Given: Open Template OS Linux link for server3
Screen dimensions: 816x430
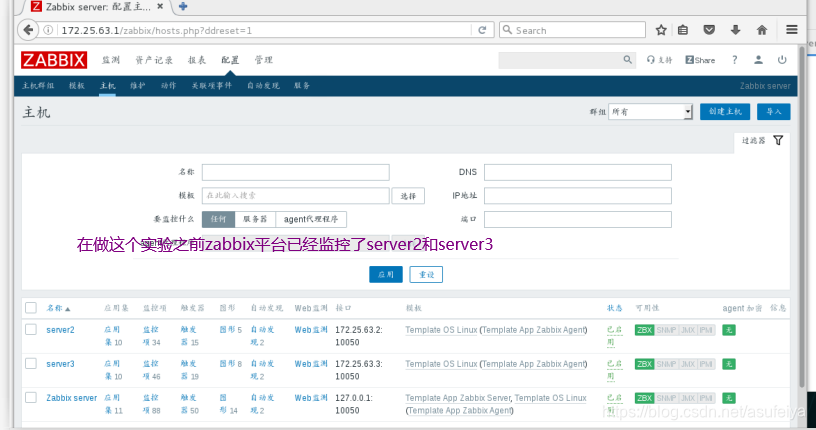Looking at the screenshot, I should [x=441, y=364].
